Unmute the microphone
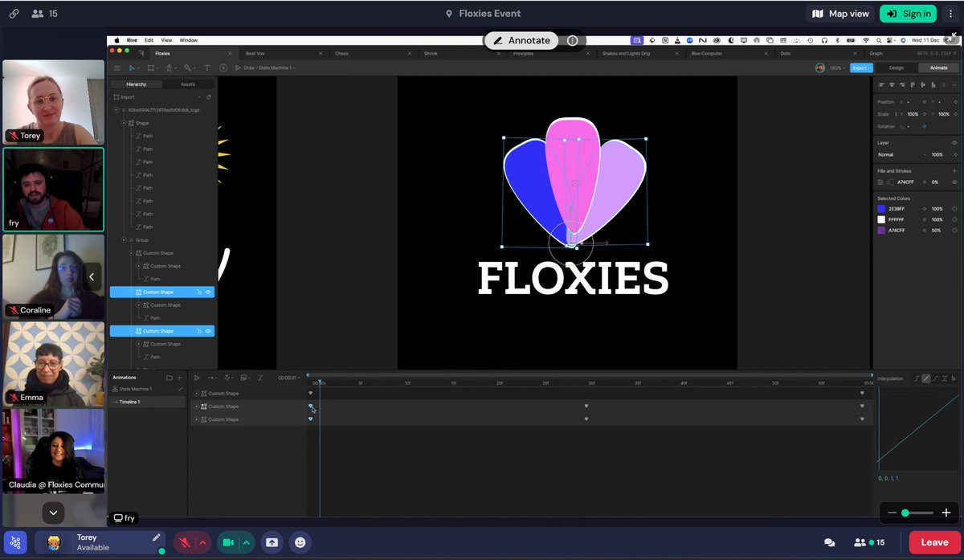 tap(185, 542)
